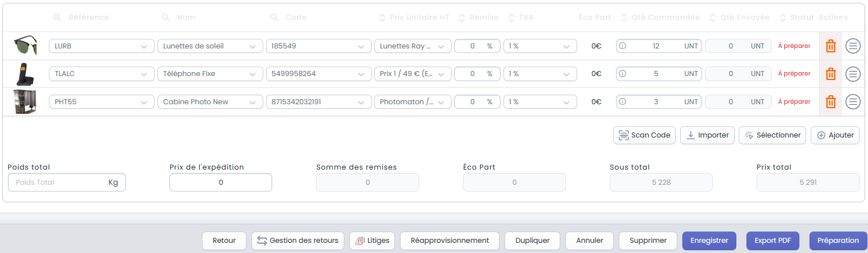Screen dimensions: 868x253
Task: Click the info icon in the 12 UNT quantity field
Action: [x=623, y=46]
